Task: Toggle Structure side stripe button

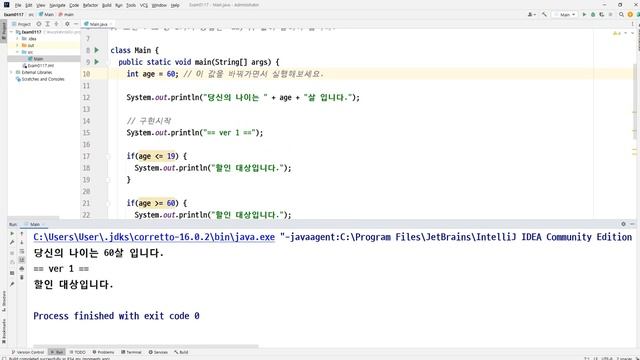Action: pyautogui.click(x=4, y=301)
